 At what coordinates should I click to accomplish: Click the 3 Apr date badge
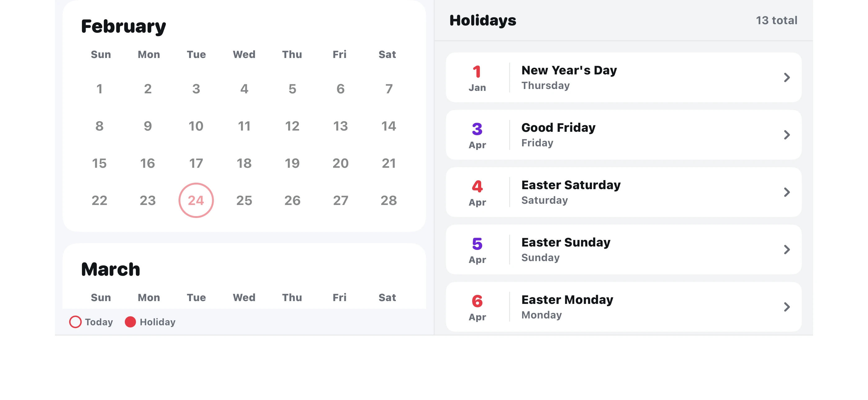click(x=477, y=135)
